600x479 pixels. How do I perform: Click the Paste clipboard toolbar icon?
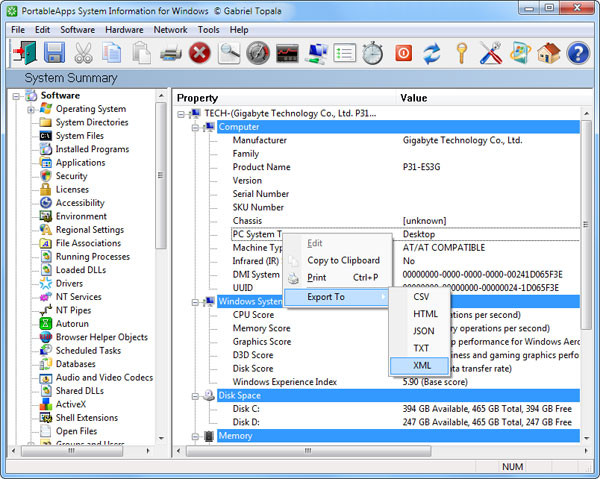141,52
